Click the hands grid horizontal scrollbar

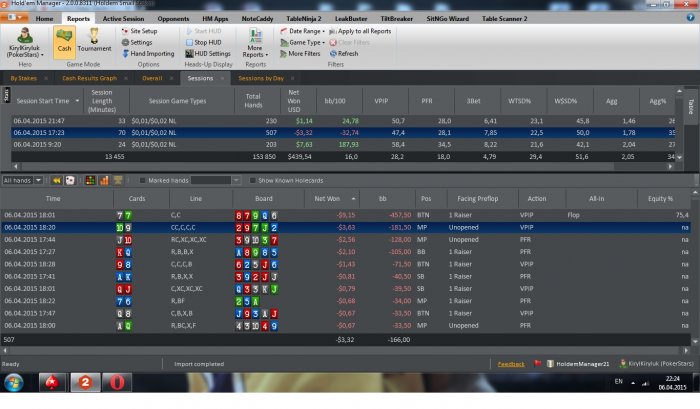pos(344,351)
